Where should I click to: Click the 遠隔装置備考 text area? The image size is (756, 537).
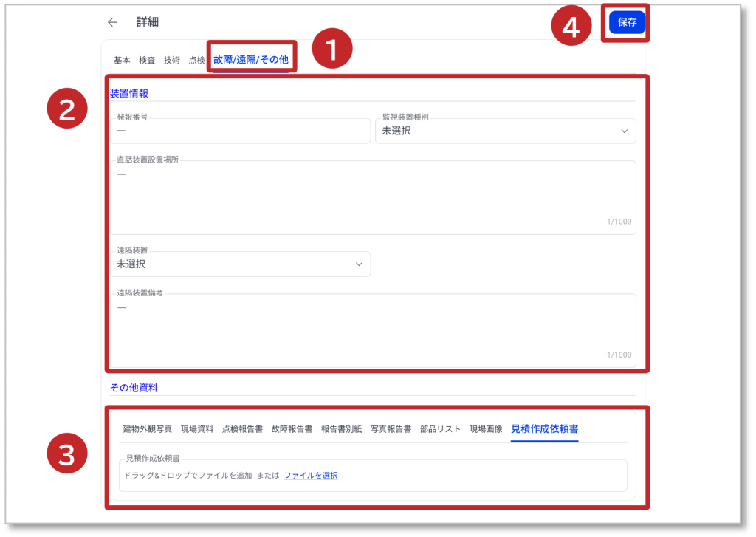pyautogui.click(x=372, y=329)
